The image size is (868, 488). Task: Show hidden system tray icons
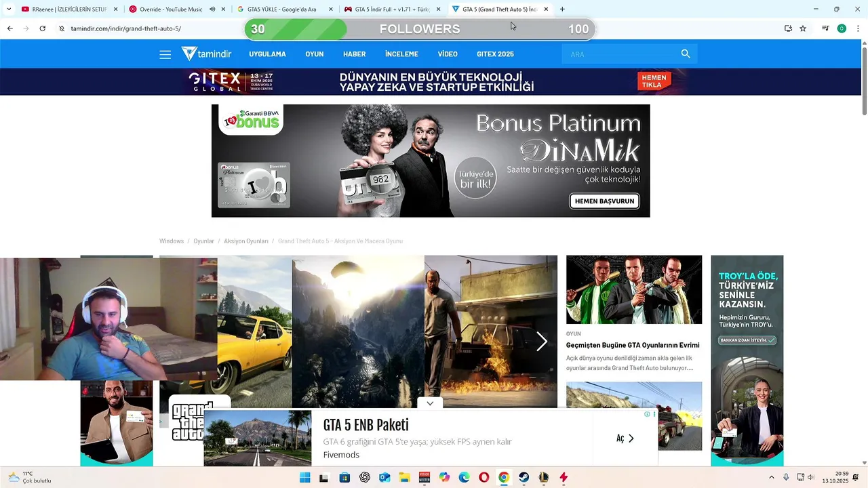771,477
